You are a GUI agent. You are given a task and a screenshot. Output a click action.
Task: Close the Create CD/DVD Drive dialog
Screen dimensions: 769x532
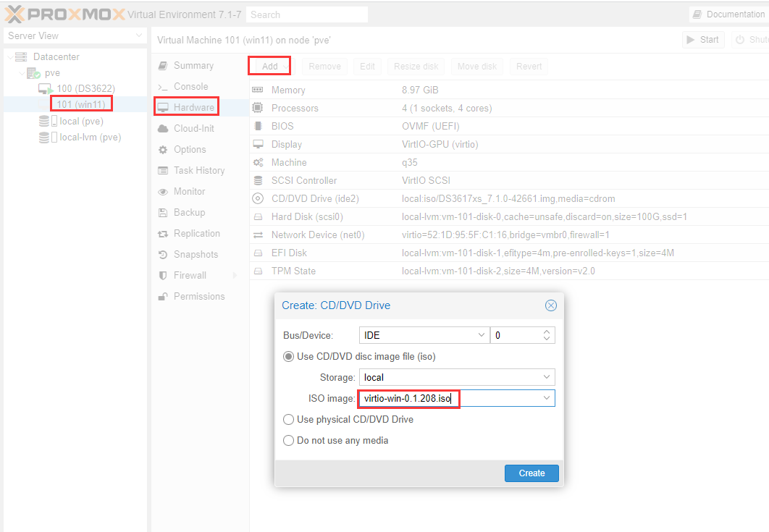click(x=550, y=305)
